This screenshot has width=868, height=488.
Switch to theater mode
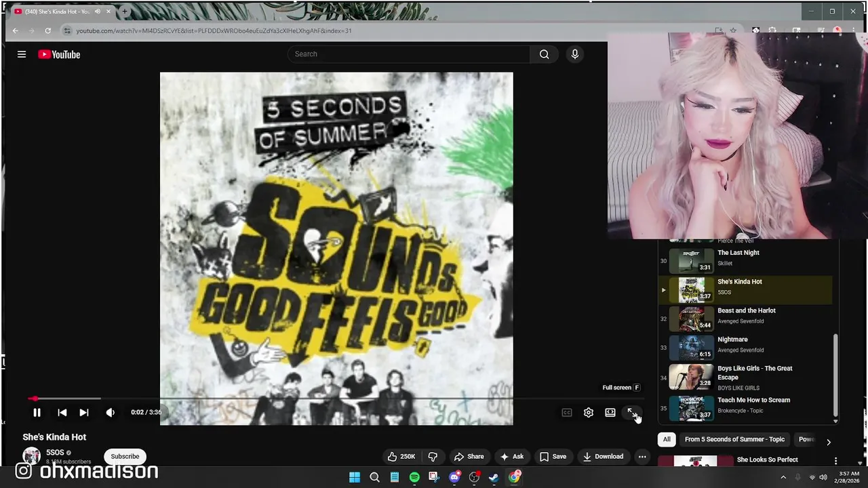pos(610,412)
